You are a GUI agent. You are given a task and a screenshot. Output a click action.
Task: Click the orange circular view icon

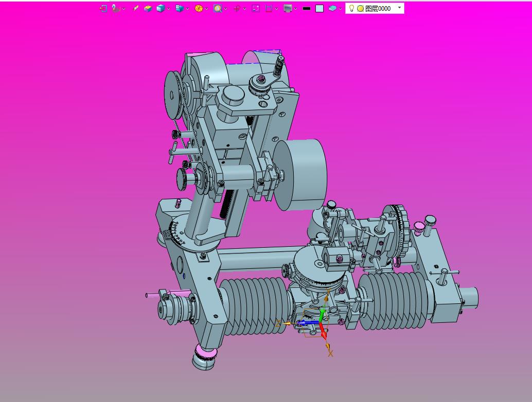199,8
